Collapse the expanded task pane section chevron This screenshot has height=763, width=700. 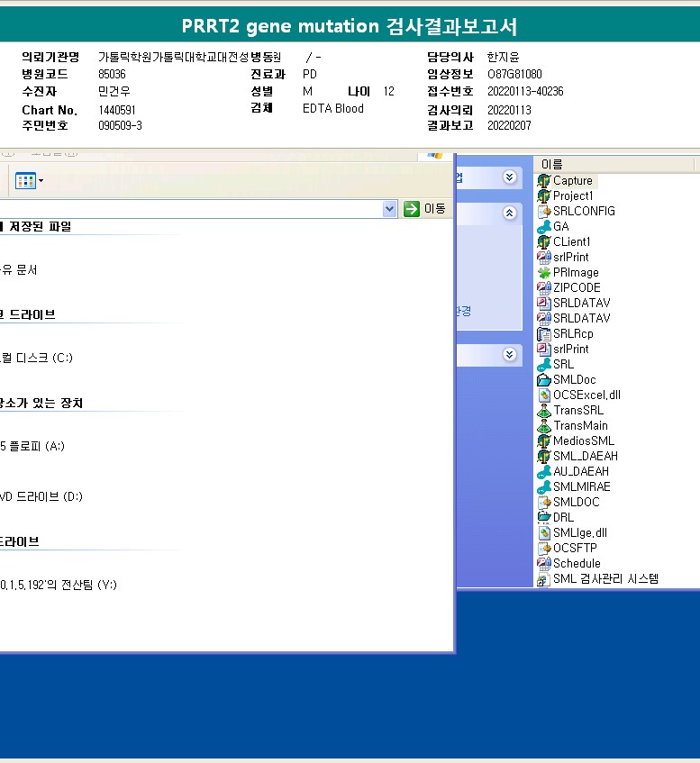click(x=509, y=213)
